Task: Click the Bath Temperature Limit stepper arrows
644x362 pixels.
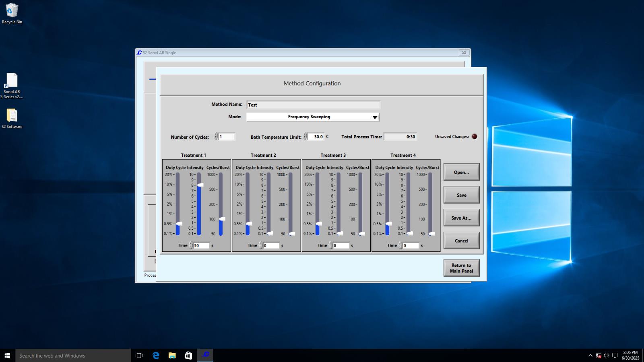Action: pyautogui.click(x=305, y=137)
